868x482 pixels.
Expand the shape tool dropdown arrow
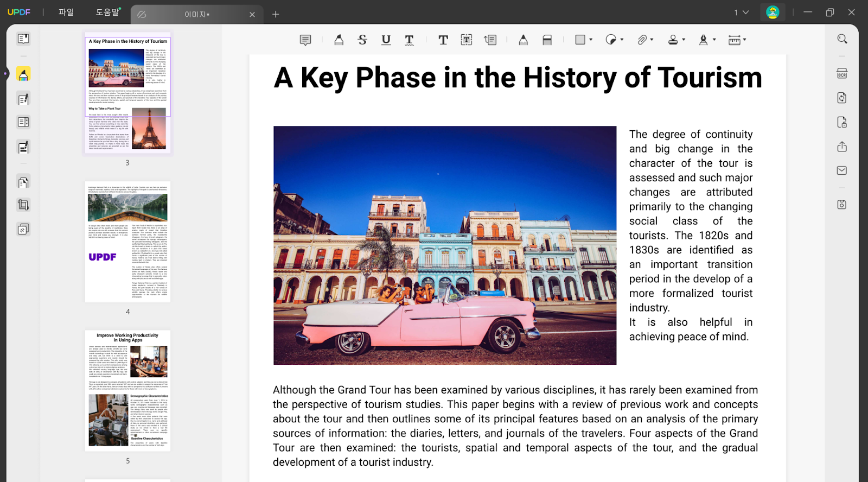point(591,40)
